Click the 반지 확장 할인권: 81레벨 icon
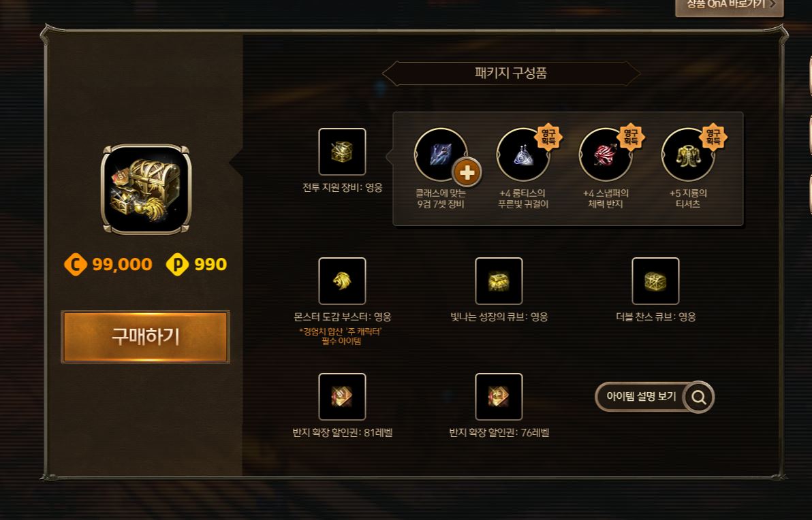 pos(342,396)
